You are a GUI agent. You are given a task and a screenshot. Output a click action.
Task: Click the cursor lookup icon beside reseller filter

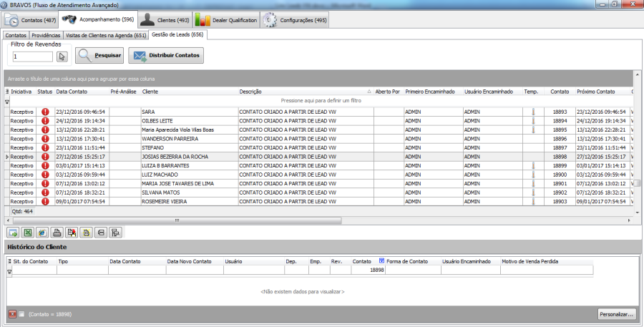tap(62, 57)
